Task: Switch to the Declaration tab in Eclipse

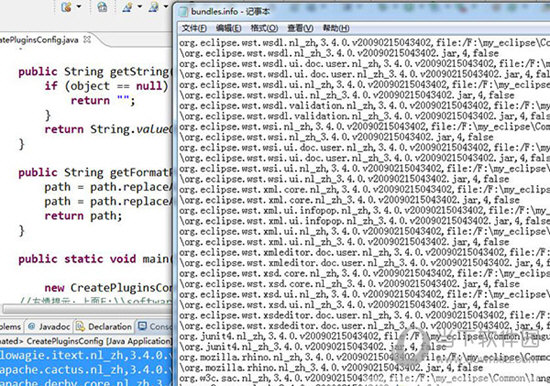Action: click(x=105, y=326)
